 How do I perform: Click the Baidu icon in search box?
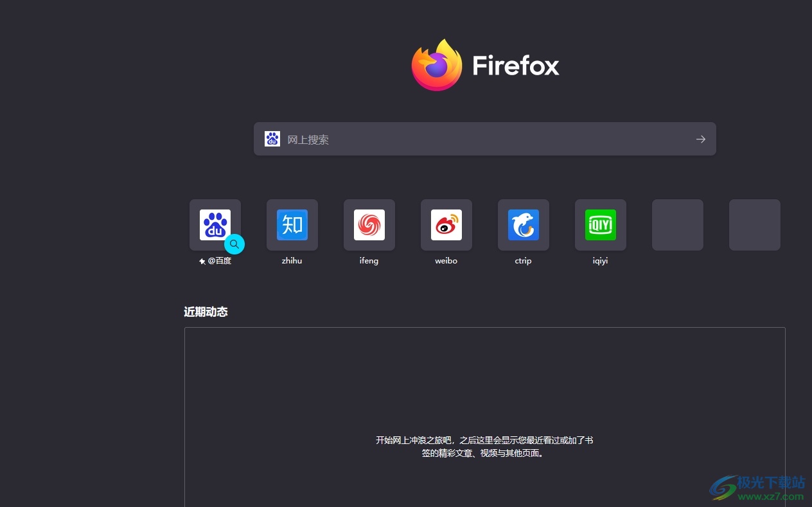click(x=272, y=139)
